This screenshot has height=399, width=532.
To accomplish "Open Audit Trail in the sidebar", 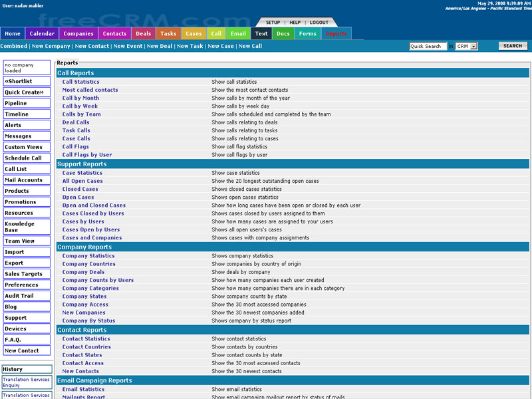I will (x=27, y=296).
